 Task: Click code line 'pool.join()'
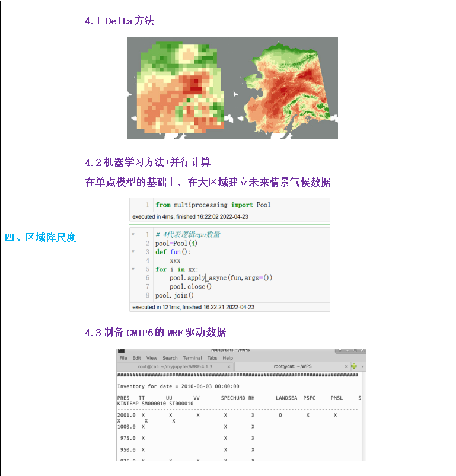(x=174, y=295)
